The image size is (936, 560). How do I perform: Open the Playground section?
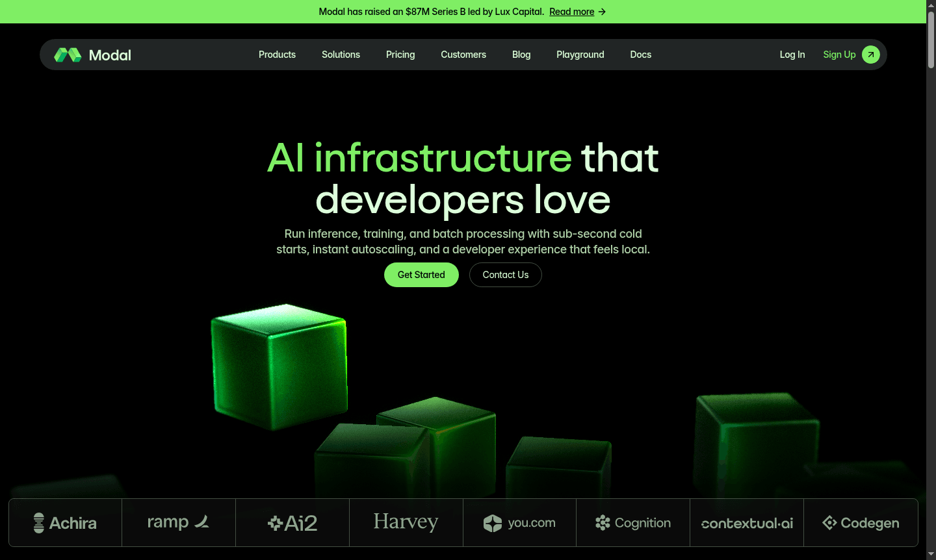580,55
